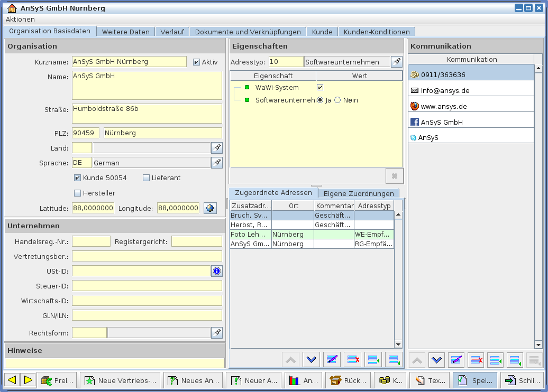Viewport: 548px width, 392px height.
Task: Enable the Lieferant checkbox
Action: pos(147,178)
